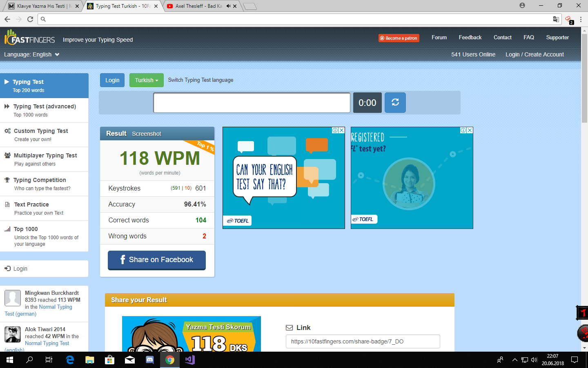The image size is (588, 368).
Task: Click Login / Create Account link
Action: tap(535, 54)
